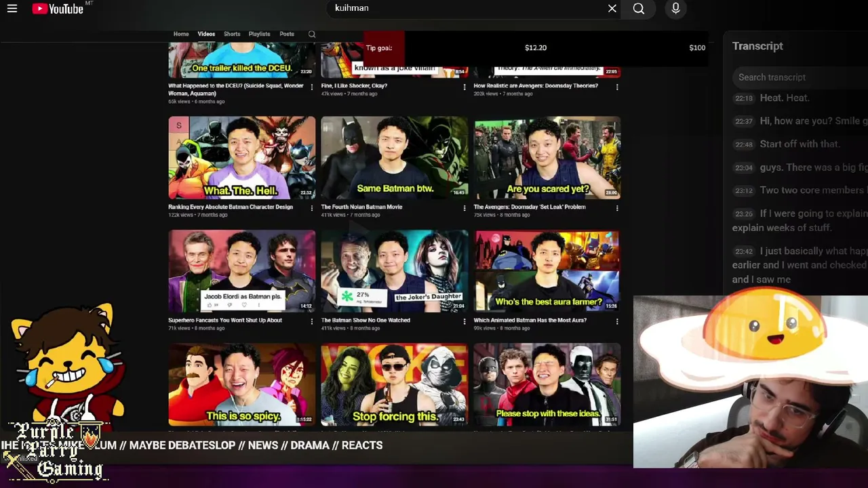Image resolution: width=868 pixels, height=488 pixels.
Task: Go to the YouTube home logo
Action: (58, 9)
